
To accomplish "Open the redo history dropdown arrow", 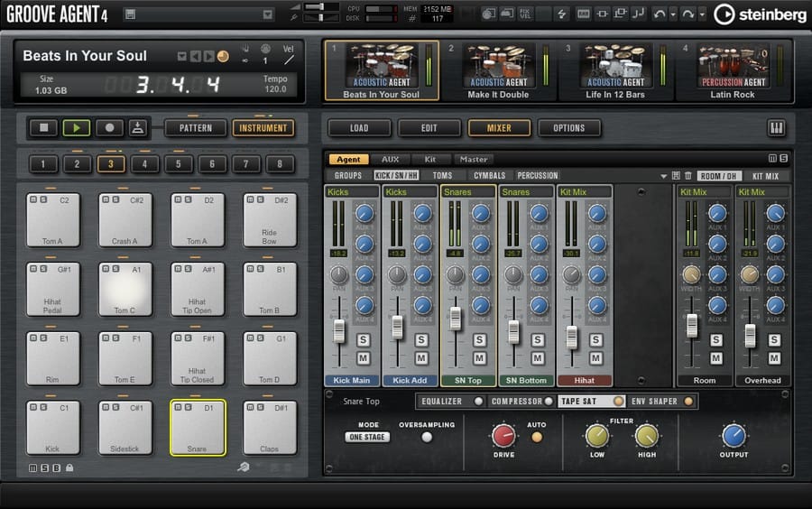I will pyautogui.click(x=702, y=14).
